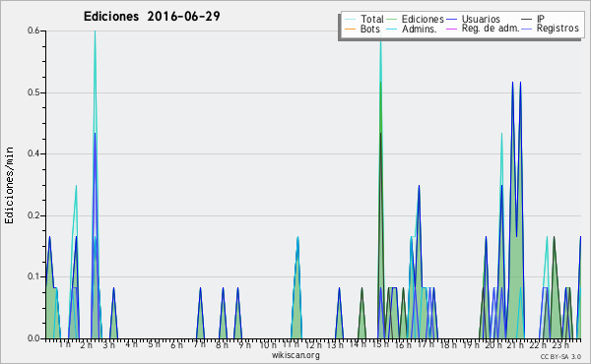The image size is (591, 364).
Task: Click the y-axis value "0.6"
Action: pyautogui.click(x=33, y=30)
